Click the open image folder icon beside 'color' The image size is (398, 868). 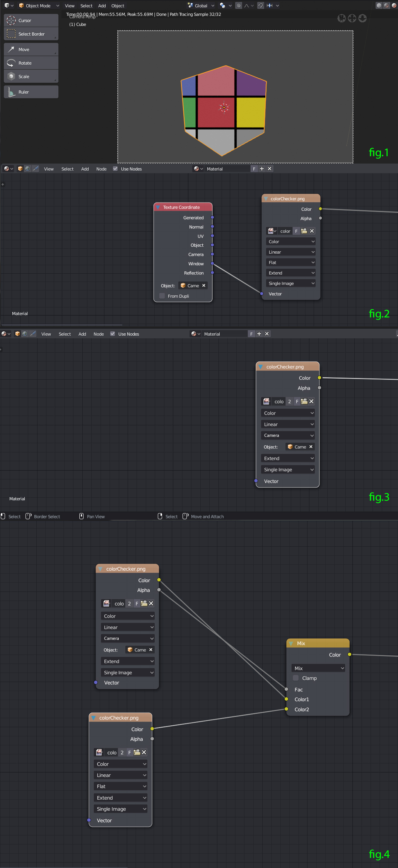click(304, 231)
